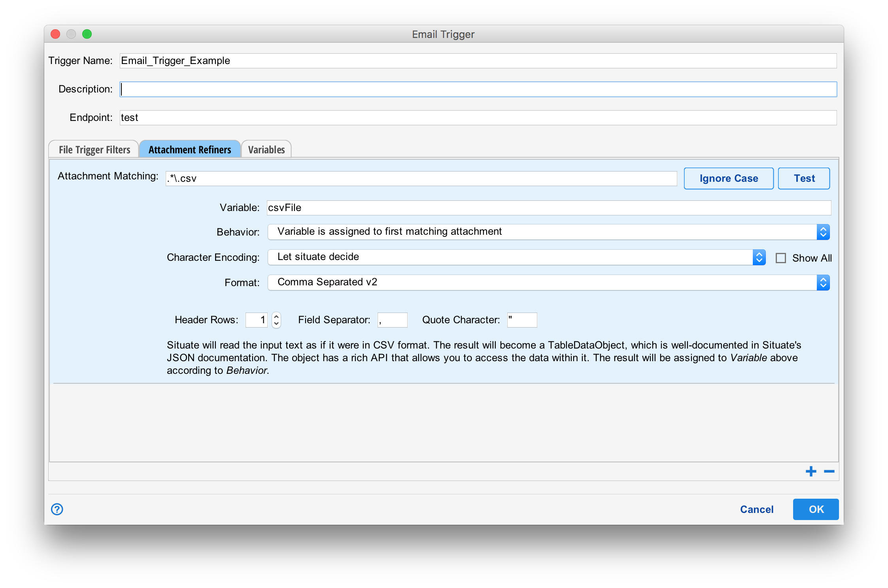Click the blue plus add refiner icon
The image size is (888, 588).
coord(811,471)
